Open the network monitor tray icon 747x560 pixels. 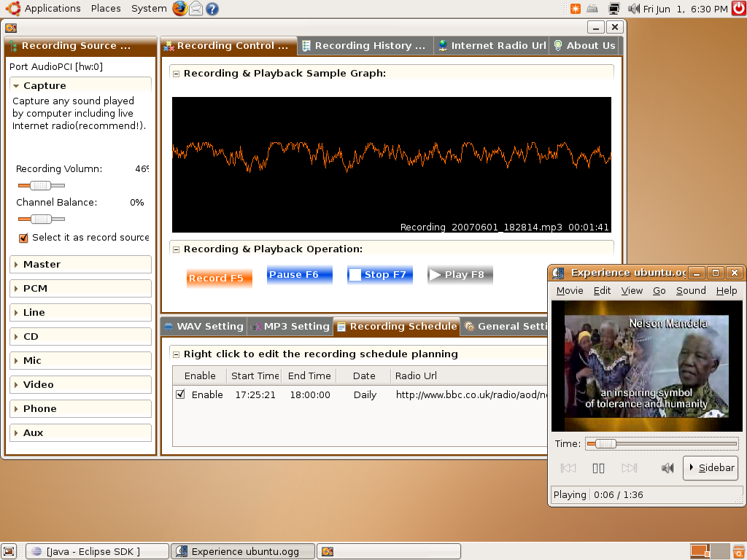click(x=614, y=9)
